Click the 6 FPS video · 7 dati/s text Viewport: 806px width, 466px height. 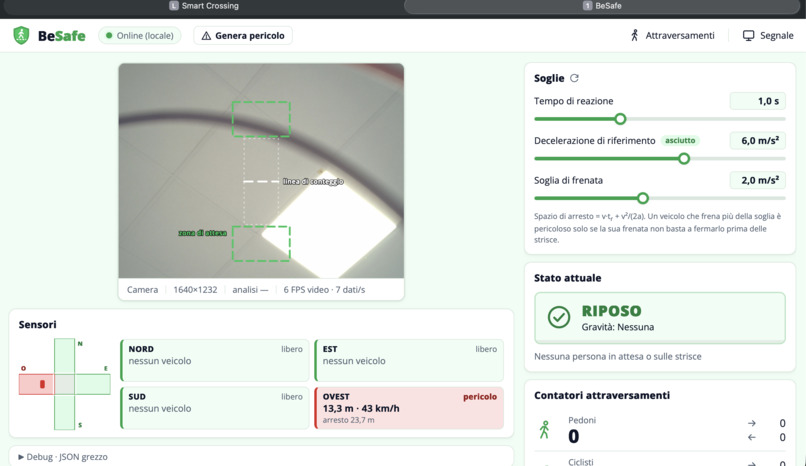click(324, 290)
